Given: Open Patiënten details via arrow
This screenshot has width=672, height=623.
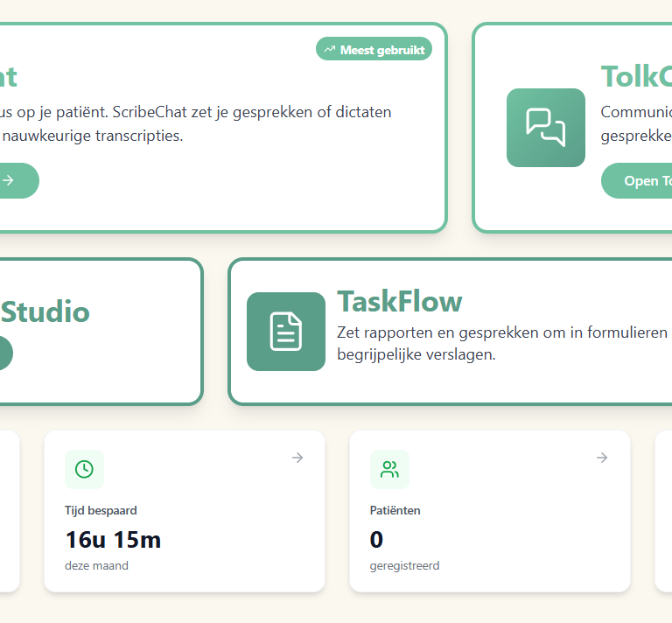Looking at the screenshot, I should pyautogui.click(x=602, y=458).
